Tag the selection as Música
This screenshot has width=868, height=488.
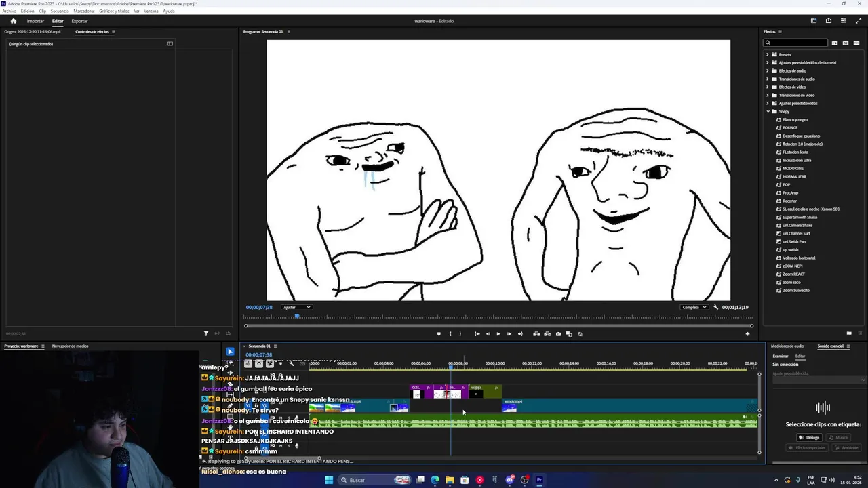(x=838, y=437)
